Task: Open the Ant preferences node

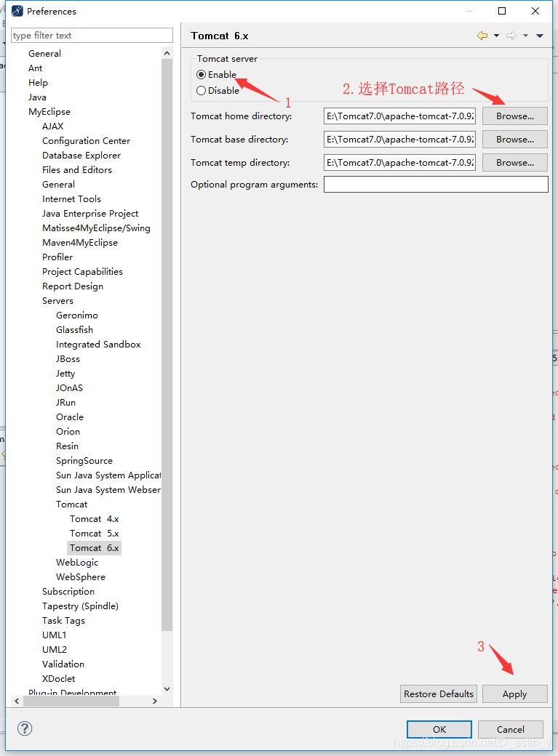Action: 35,68
